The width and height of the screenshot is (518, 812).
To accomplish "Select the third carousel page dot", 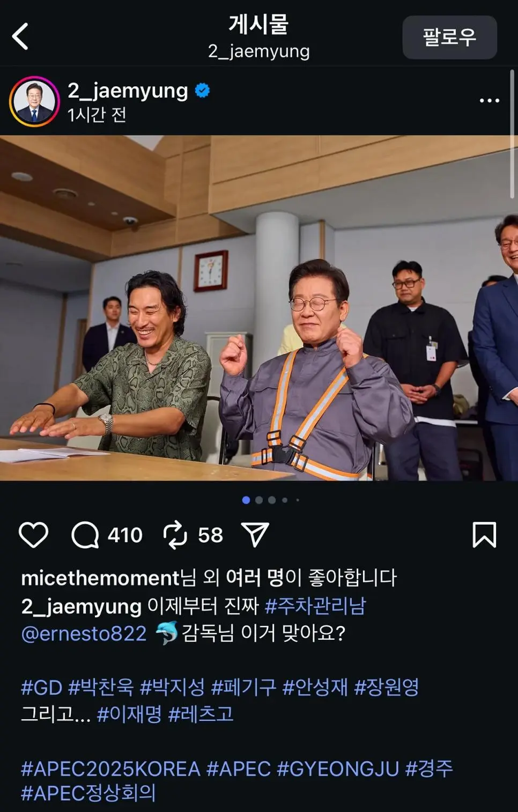I will [x=272, y=500].
